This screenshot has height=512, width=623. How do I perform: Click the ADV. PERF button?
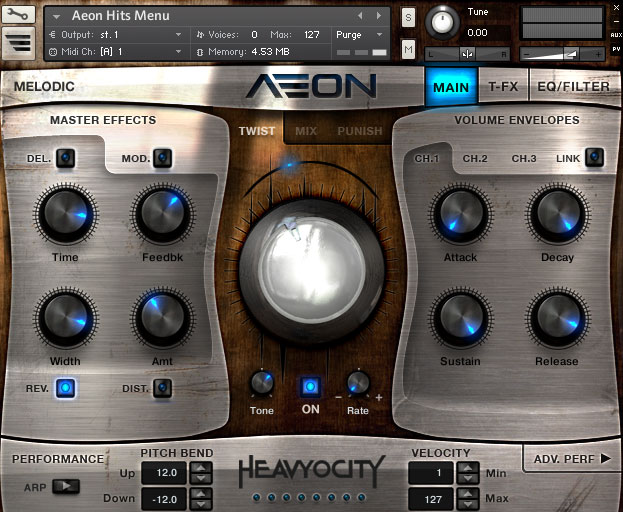[x=570, y=459]
